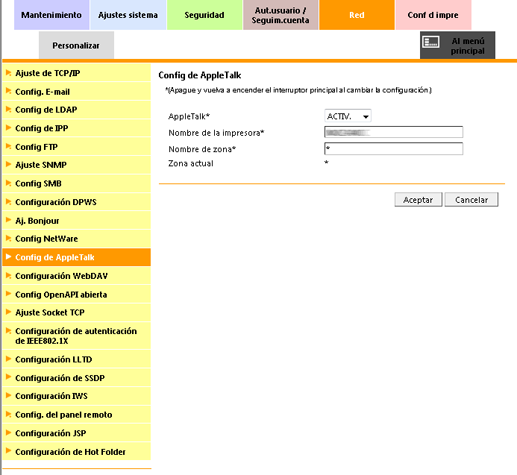The height and width of the screenshot is (475, 517).
Task: Open Config FTP page
Action: point(76,147)
